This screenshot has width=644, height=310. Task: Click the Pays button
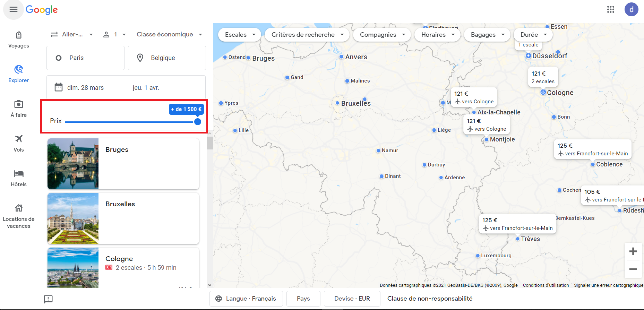(303, 299)
